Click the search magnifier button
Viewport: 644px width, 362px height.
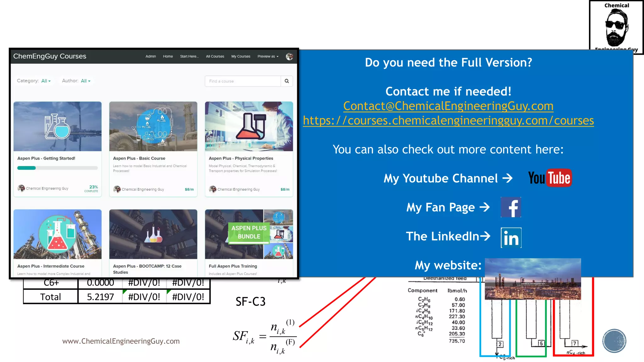click(287, 81)
